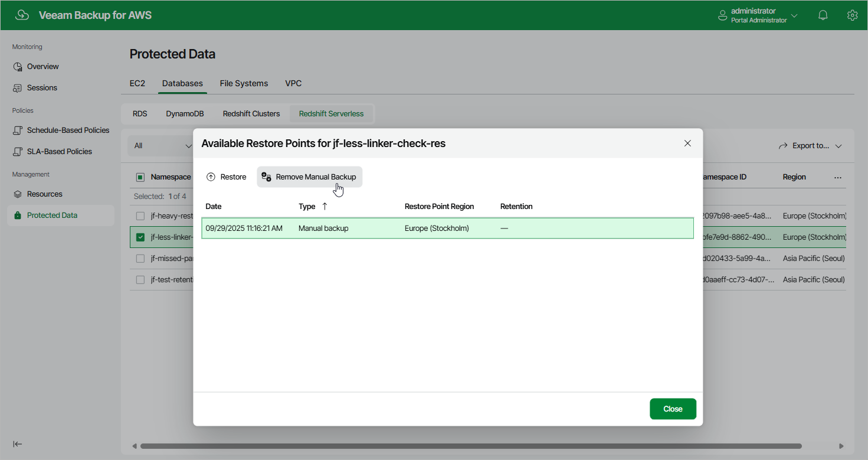This screenshot has width=868, height=460.
Task: Open the column options ellipsis
Action: click(838, 177)
